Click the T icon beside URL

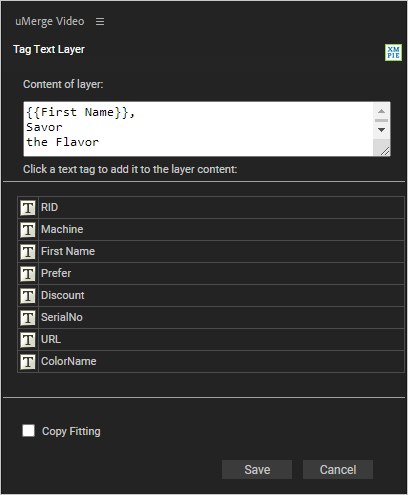[28, 340]
